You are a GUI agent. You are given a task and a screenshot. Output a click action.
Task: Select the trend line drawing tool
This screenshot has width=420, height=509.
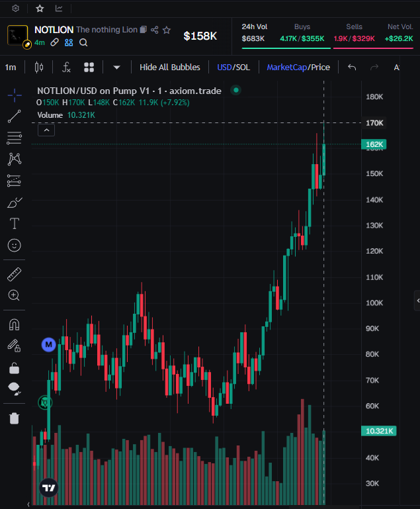coord(15,116)
